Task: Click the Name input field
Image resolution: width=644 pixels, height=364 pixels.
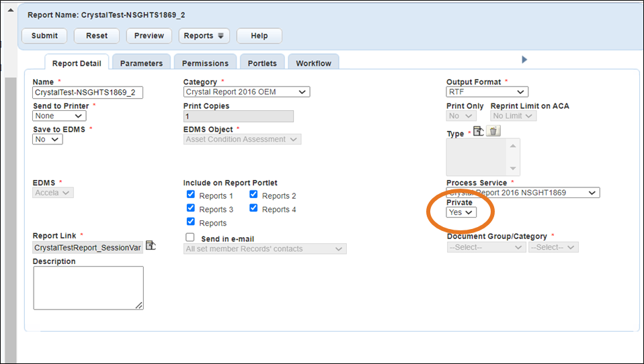Action: pos(88,93)
